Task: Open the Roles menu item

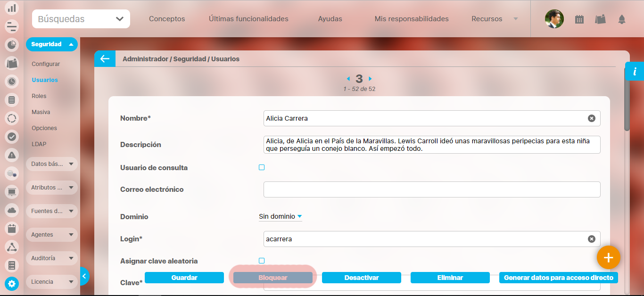Action: [39, 96]
